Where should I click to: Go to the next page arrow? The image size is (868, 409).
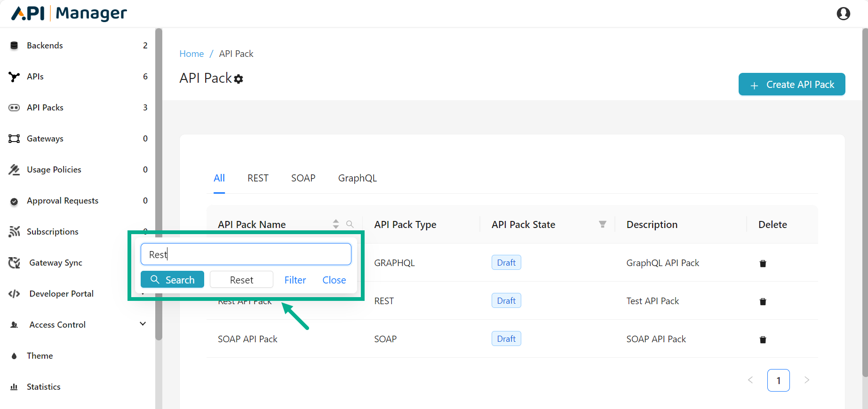tap(806, 380)
